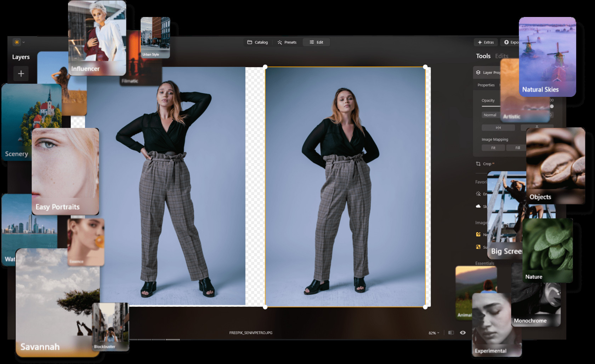This screenshot has height=364, width=595.
Task: Open the Natural Skies preset card
Action: pos(547,57)
